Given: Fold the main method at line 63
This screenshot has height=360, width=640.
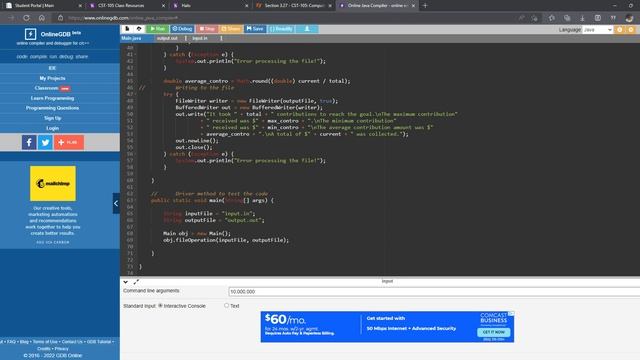Looking at the screenshot, I should coord(136,200).
